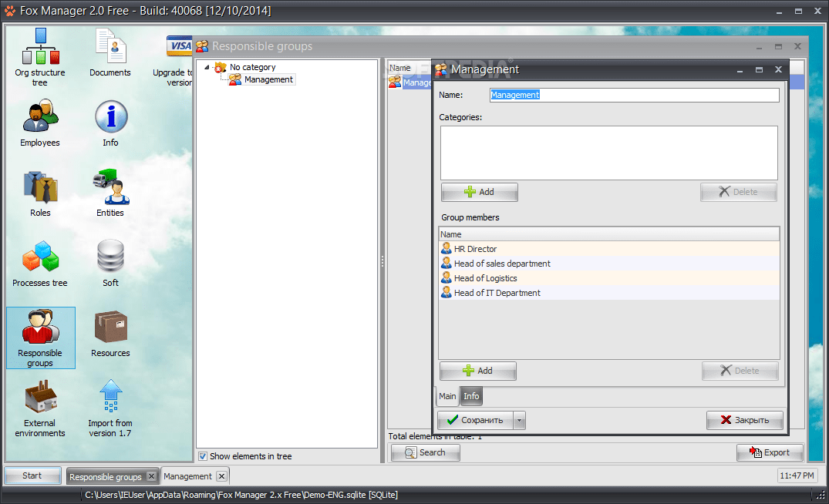Screen dimensions: 829x504
Task: Select the Main tab
Action: pos(447,396)
